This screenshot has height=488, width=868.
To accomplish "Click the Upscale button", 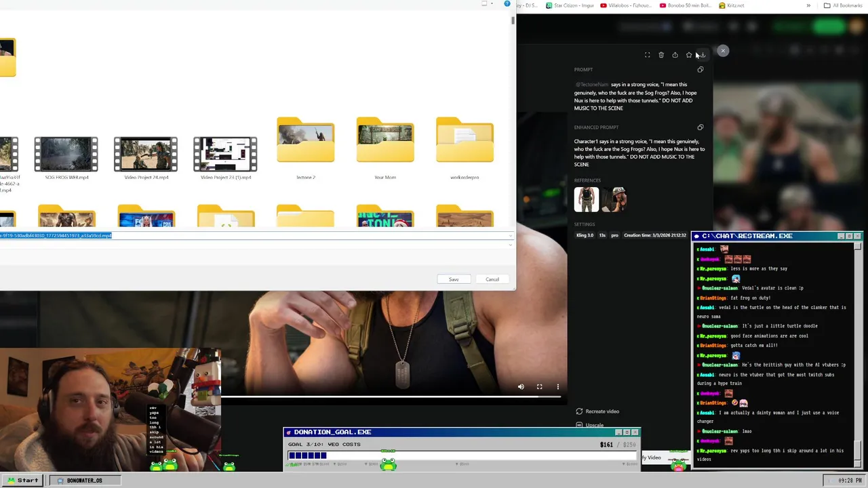I will [x=590, y=425].
